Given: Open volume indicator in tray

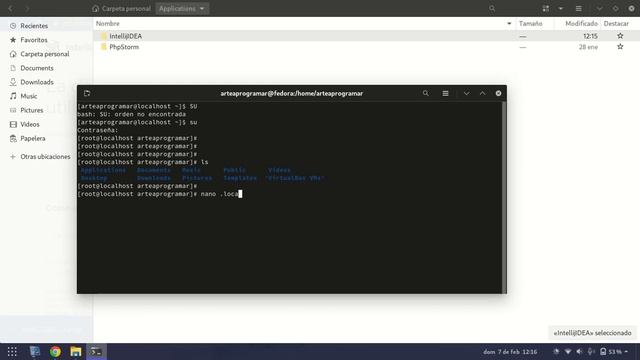Looking at the screenshot, I should click(x=580, y=351).
